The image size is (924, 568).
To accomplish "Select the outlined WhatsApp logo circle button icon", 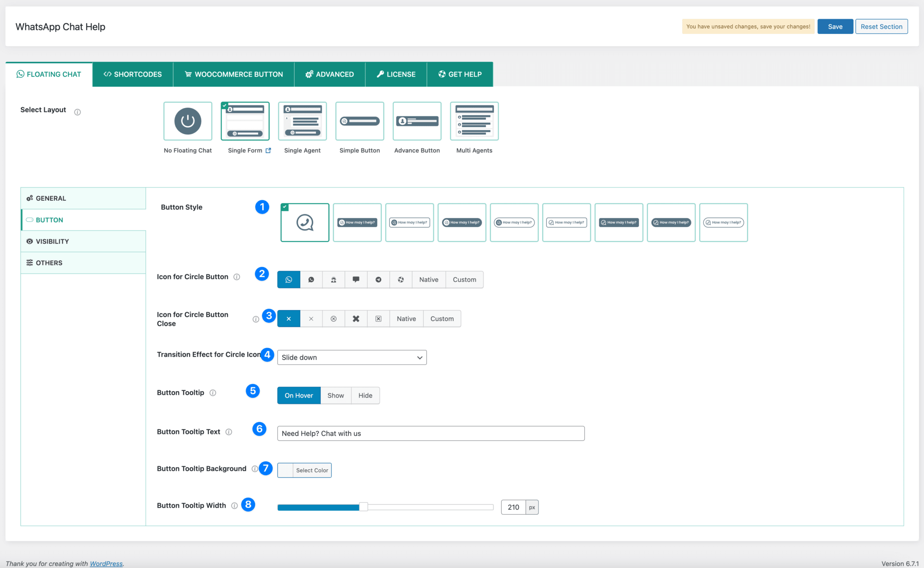I will tap(289, 280).
